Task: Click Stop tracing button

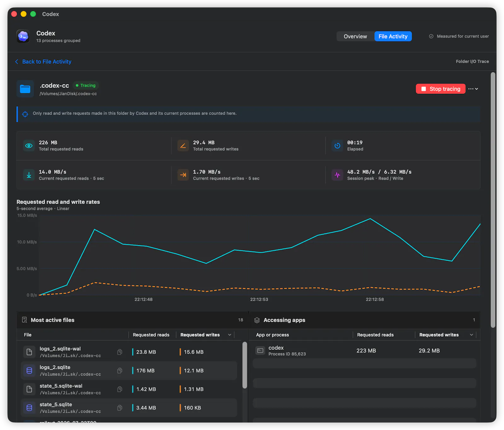Action: (440, 89)
